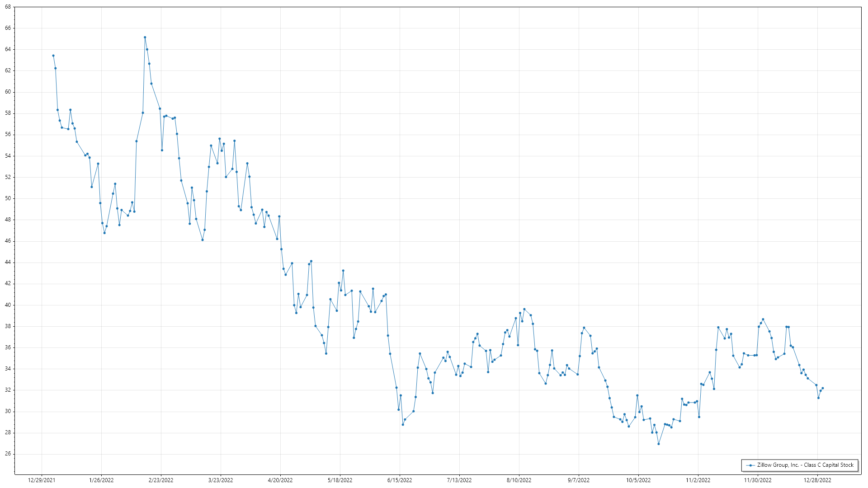Click the highest data point near 65
This screenshot has height=488, width=868.
coord(145,38)
